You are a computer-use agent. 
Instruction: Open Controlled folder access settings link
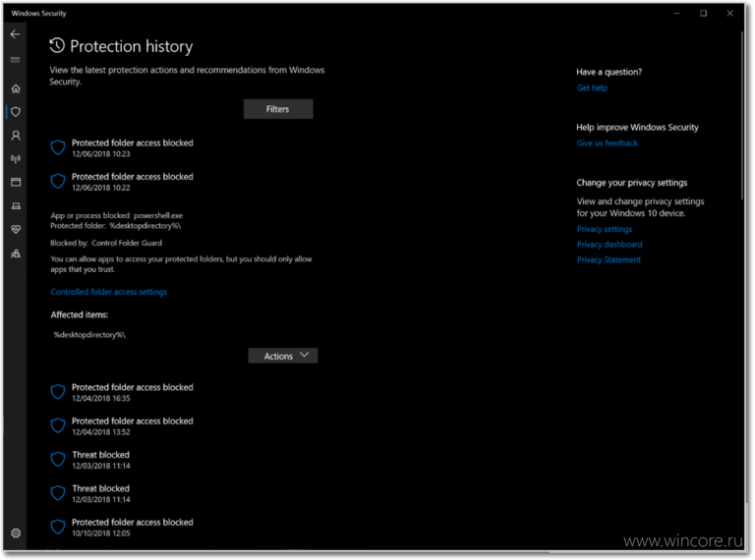[109, 292]
